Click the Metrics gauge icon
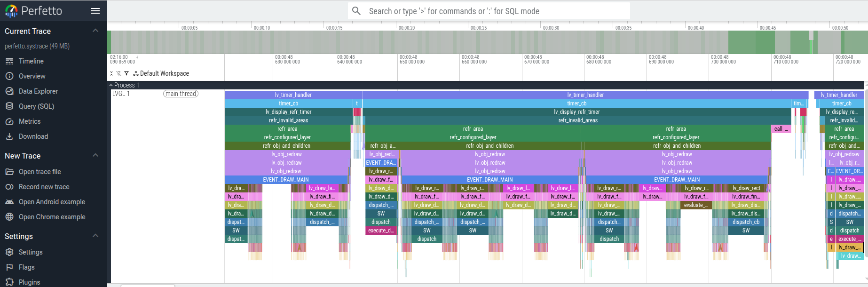868x287 pixels. point(9,121)
